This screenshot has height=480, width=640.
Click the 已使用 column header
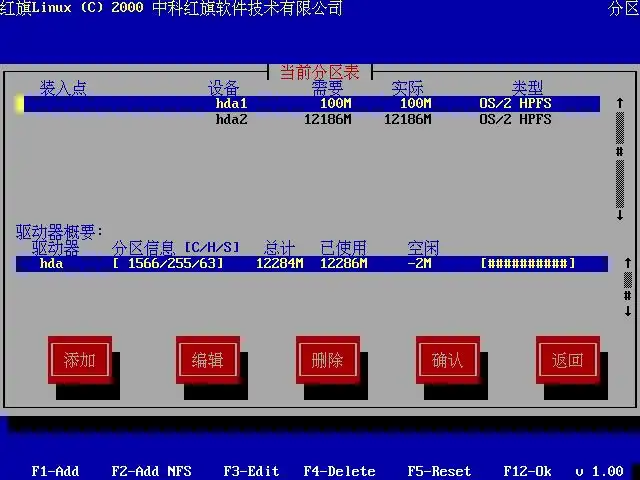click(344, 248)
